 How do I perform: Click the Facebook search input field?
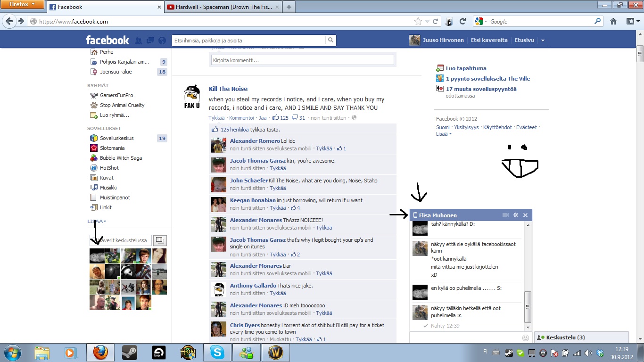point(249,41)
